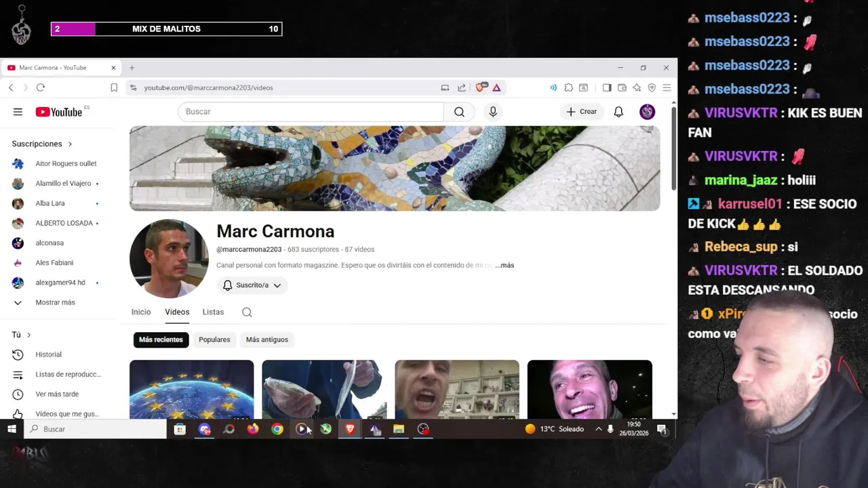Reload the current page

pos(41,87)
